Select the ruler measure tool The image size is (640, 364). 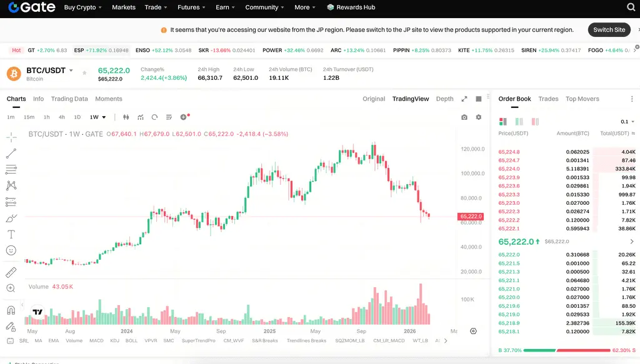click(x=11, y=272)
